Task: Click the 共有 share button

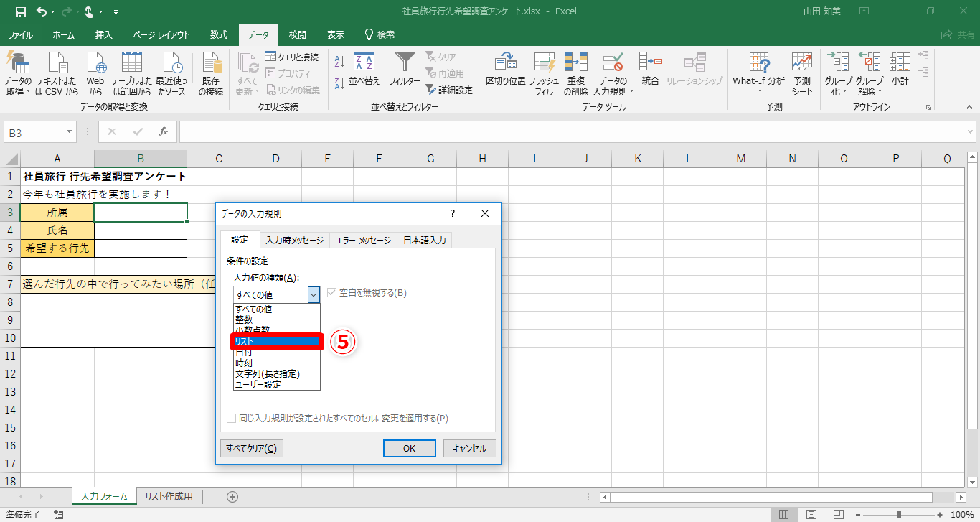Action: pyautogui.click(x=958, y=34)
